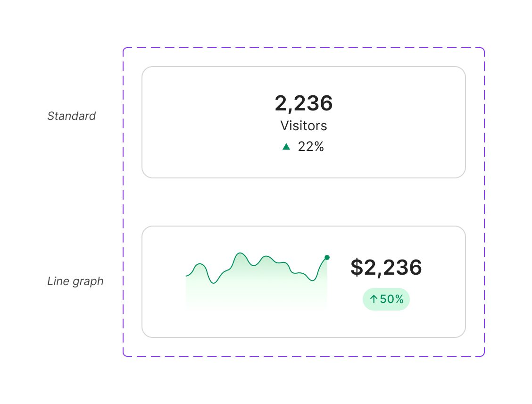Click the green 50% badge
The width and height of the screenshot is (532, 404).
coord(386,299)
